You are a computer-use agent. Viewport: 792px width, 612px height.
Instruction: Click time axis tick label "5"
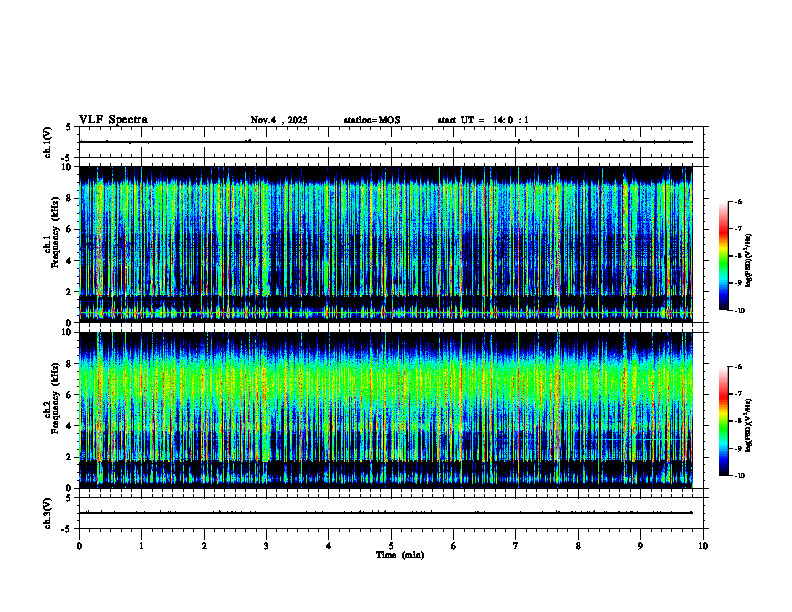[x=391, y=546]
